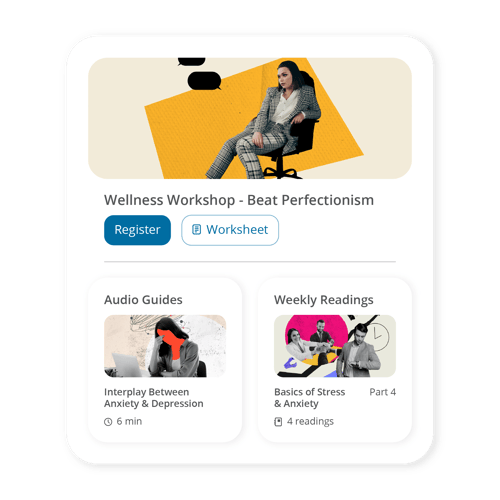The width and height of the screenshot is (500, 500).
Task: Open the Weekly Readings thumbnail image
Action: 335,346
